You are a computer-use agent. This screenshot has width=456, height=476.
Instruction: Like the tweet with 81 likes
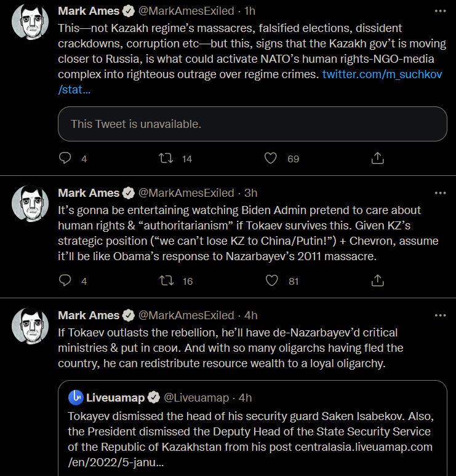[x=271, y=281]
